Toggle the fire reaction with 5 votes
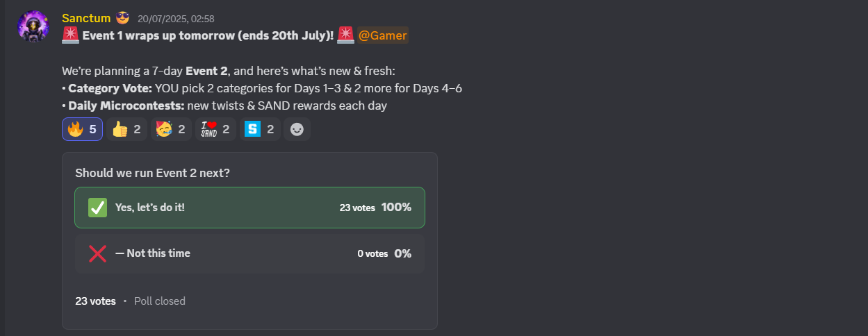This screenshot has height=336, width=868. (x=83, y=129)
